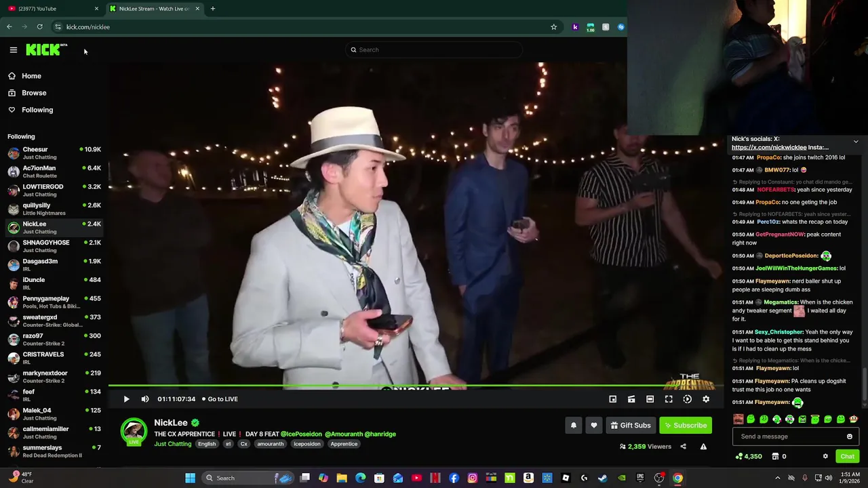Select NickLee Stream browser tab
The image size is (868, 488).
point(154,9)
